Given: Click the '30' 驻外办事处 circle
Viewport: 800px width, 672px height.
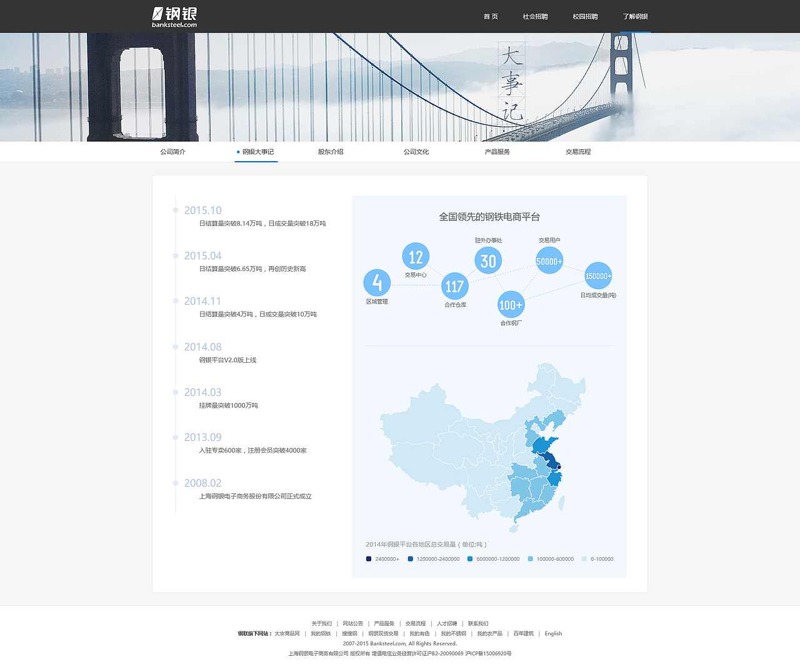Looking at the screenshot, I should pos(488,260).
